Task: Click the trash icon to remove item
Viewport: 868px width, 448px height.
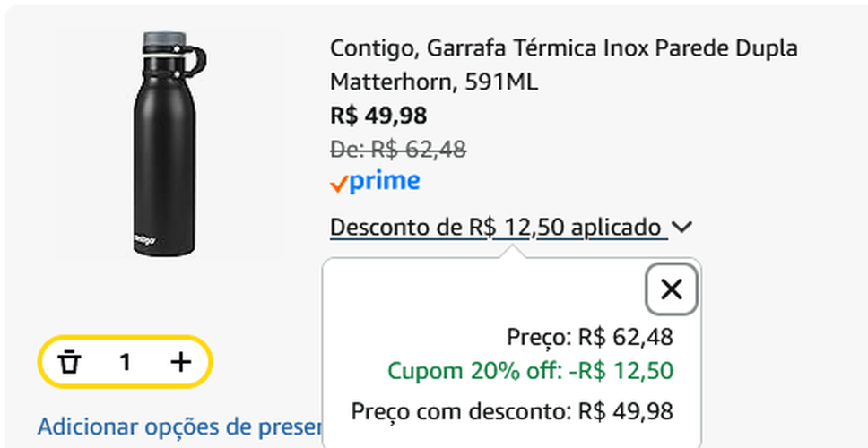Action: tap(70, 362)
